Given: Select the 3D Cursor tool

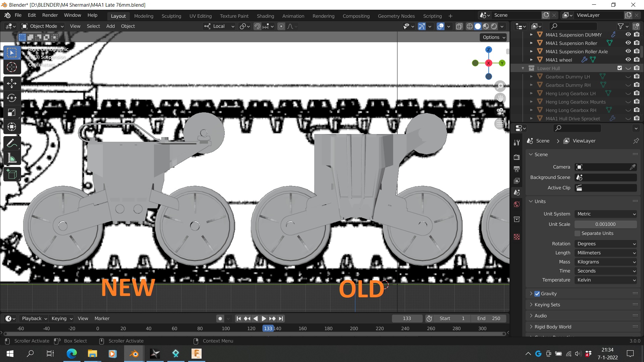Looking at the screenshot, I should [12, 67].
